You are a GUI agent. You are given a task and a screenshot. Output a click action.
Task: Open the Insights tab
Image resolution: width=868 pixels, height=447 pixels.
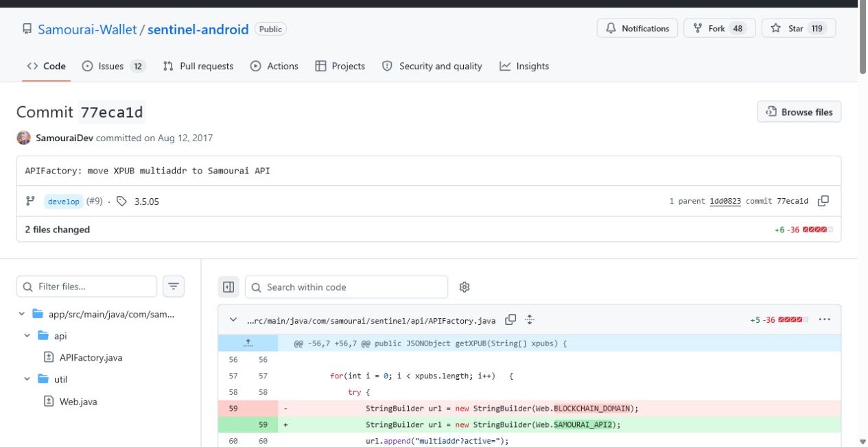click(x=524, y=67)
